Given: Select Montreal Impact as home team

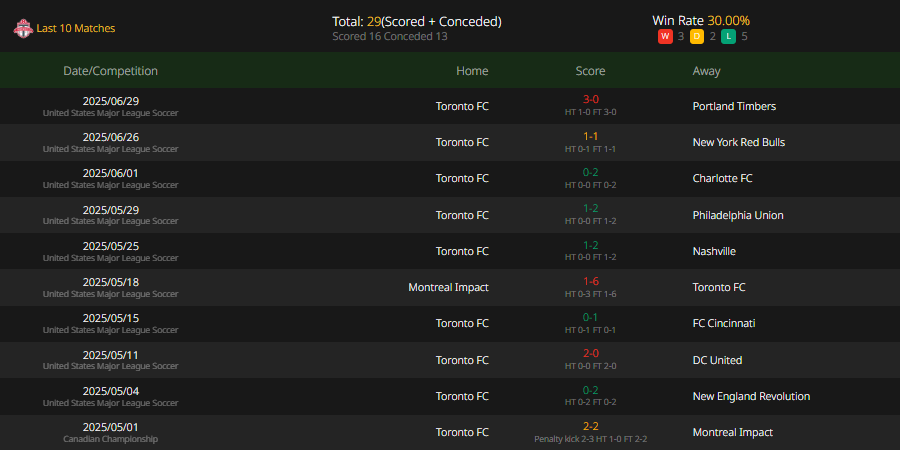Looking at the screenshot, I should (x=448, y=287).
